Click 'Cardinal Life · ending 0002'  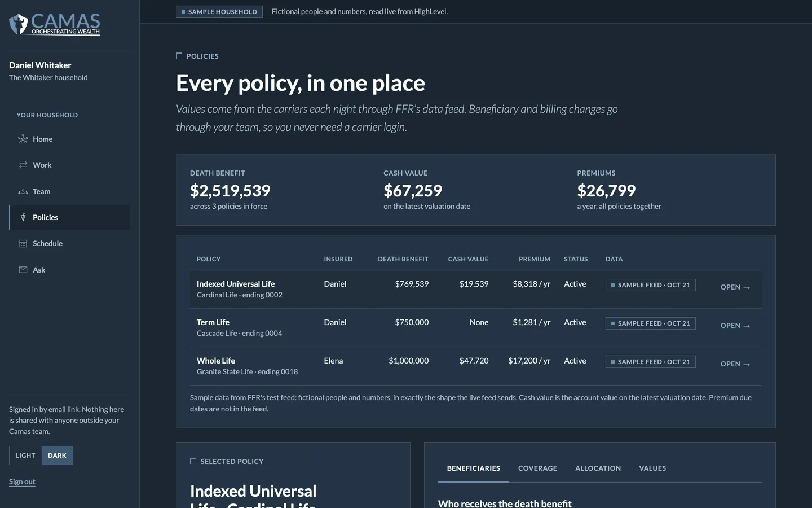240,295
